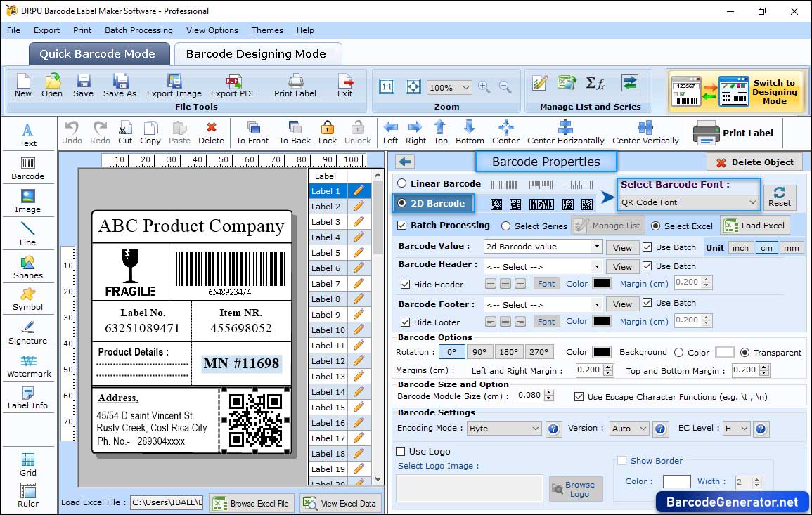Click the Print Label toolbar icon
Viewport: 812px width, 515px height.
coord(295,85)
